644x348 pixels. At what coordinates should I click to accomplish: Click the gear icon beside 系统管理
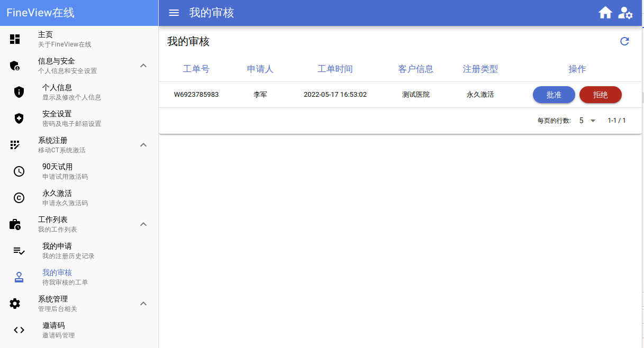pos(15,304)
